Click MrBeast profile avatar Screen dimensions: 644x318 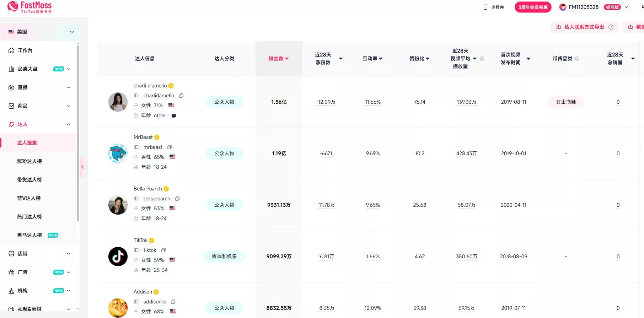118,153
